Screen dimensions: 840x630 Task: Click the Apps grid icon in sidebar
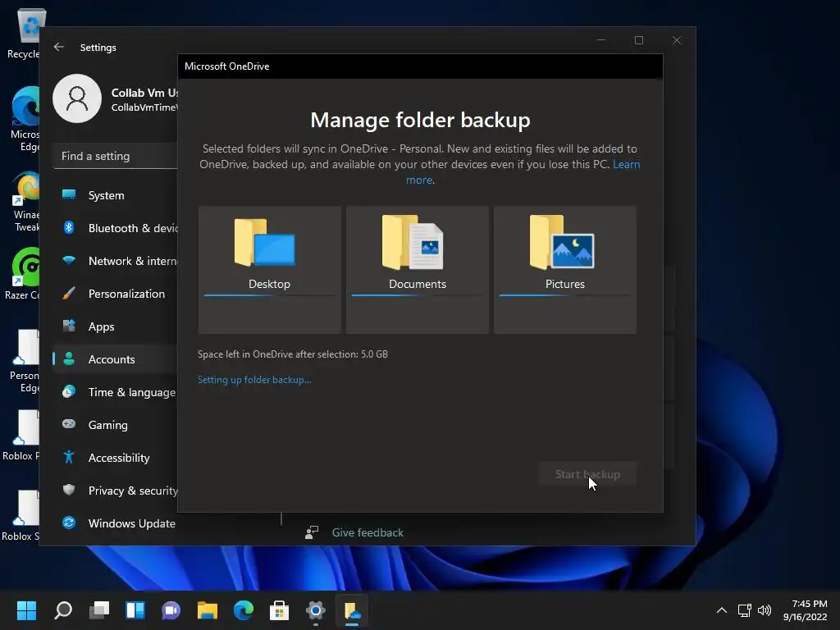tap(69, 326)
